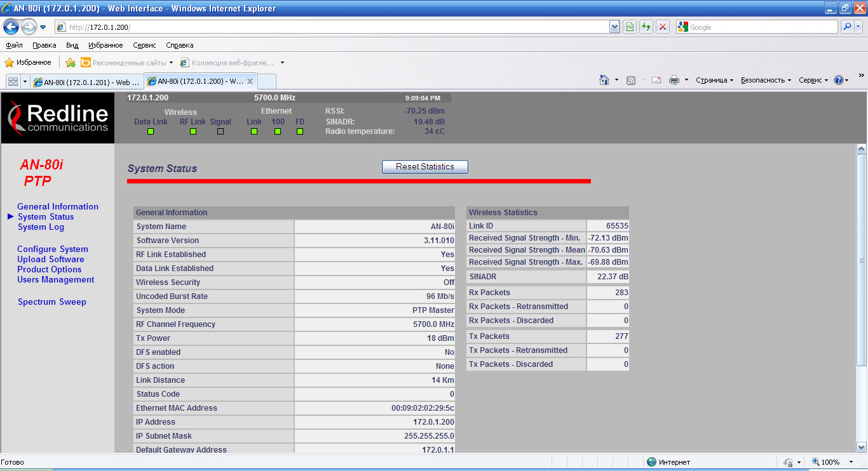This screenshot has height=471, width=868.
Task: Click the Stop loading red X icon
Action: (663, 27)
